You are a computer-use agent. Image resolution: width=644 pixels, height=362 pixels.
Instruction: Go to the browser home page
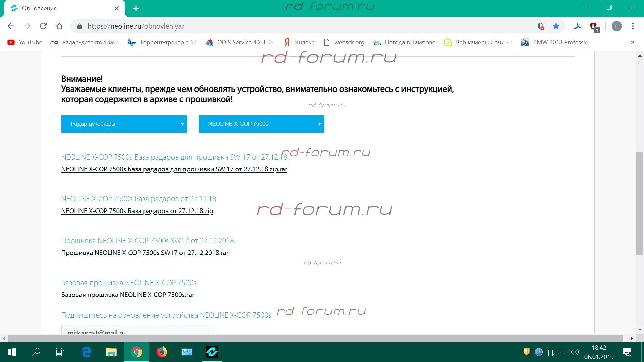click(59, 26)
